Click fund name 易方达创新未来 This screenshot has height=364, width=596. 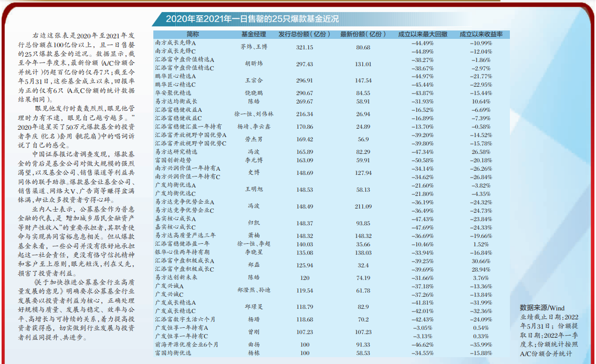176,278
